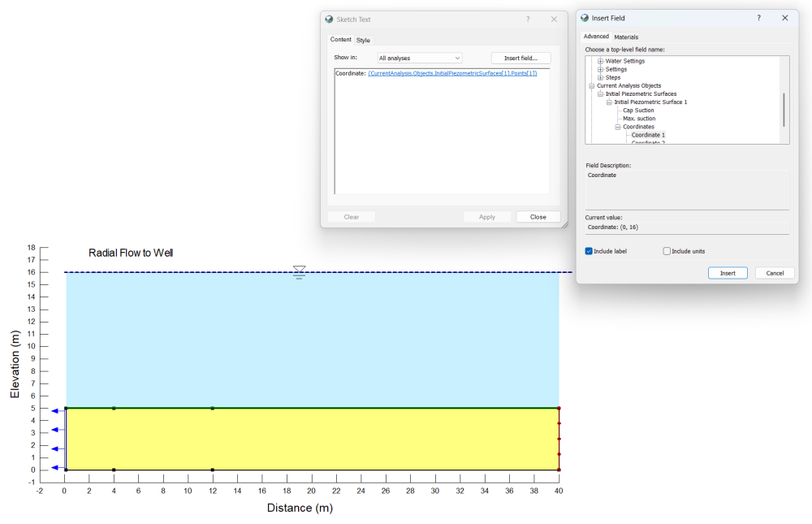The image size is (812, 524).
Task: Click the Apply button in Sketch Text
Action: pyautogui.click(x=486, y=217)
